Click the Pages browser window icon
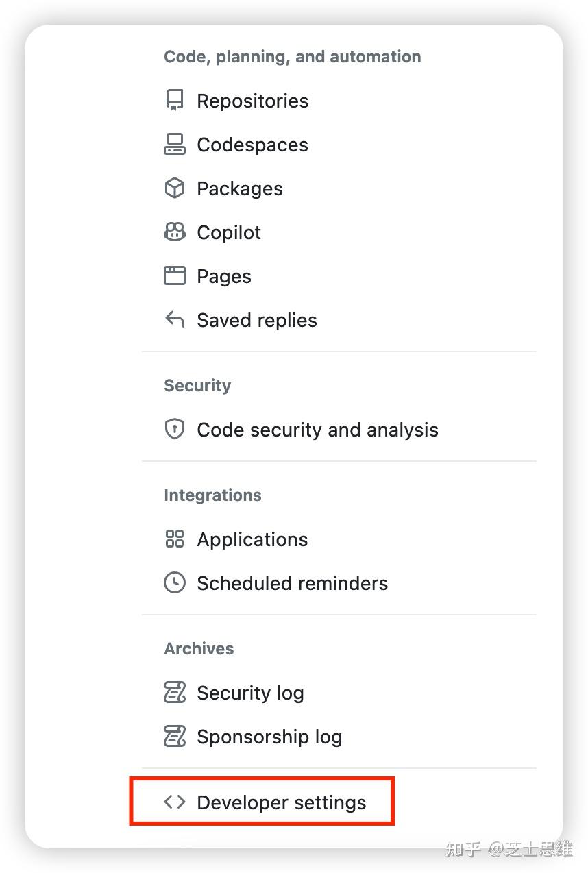This screenshot has height=873, width=588. click(175, 276)
